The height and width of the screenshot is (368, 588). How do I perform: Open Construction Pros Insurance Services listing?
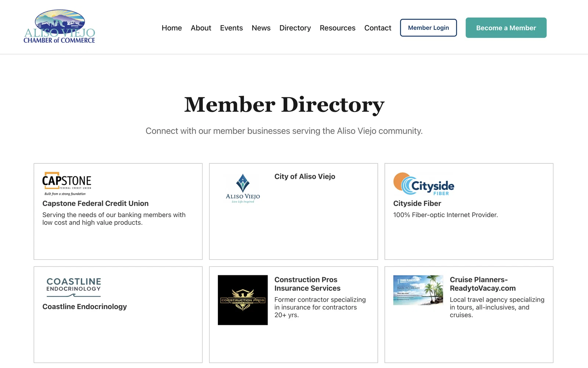tap(308, 284)
